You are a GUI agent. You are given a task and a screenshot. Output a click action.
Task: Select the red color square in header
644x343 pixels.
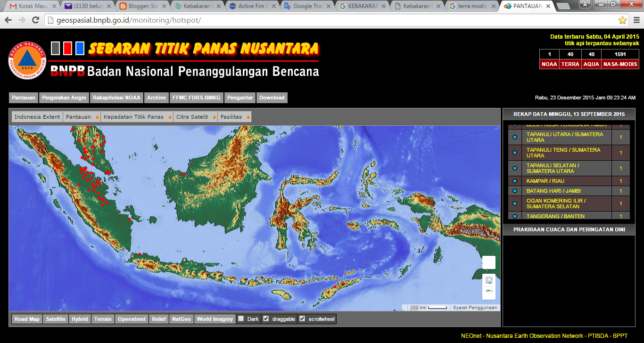(67, 48)
